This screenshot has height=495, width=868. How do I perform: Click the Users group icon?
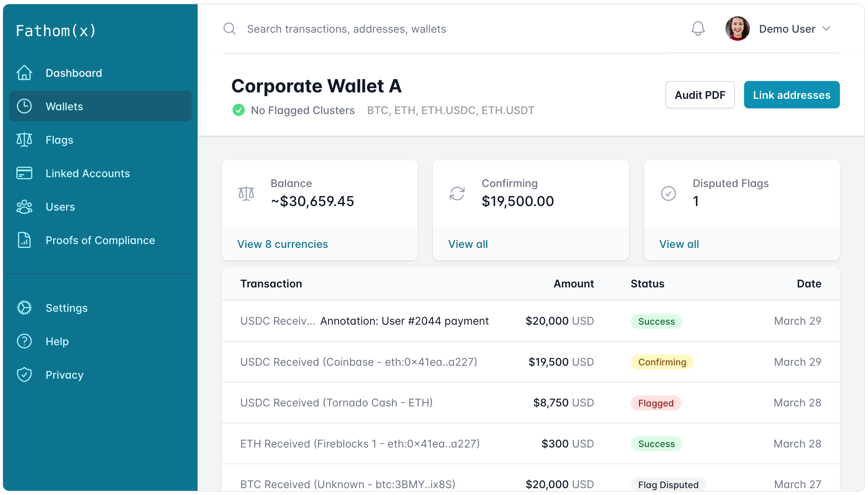pos(24,207)
